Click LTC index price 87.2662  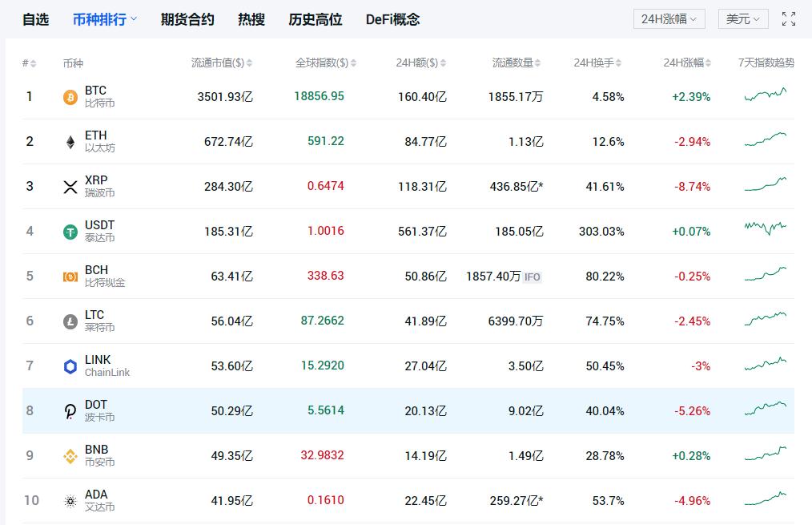click(323, 321)
